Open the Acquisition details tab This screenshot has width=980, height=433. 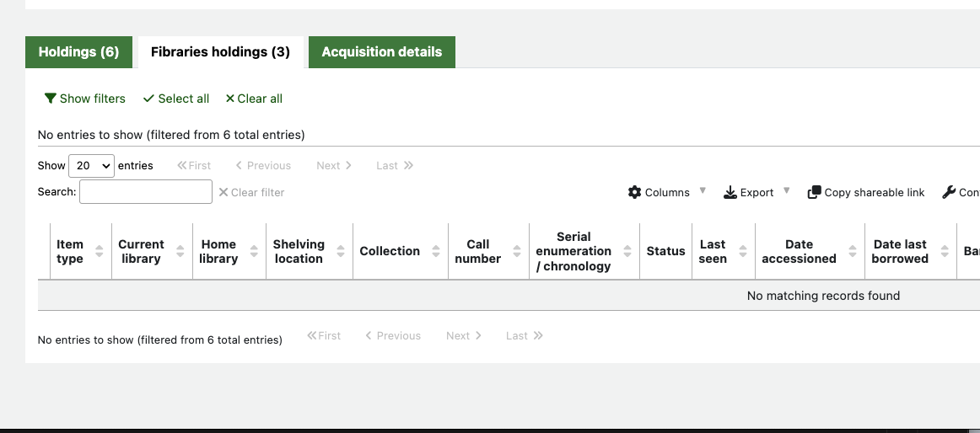tap(381, 51)
